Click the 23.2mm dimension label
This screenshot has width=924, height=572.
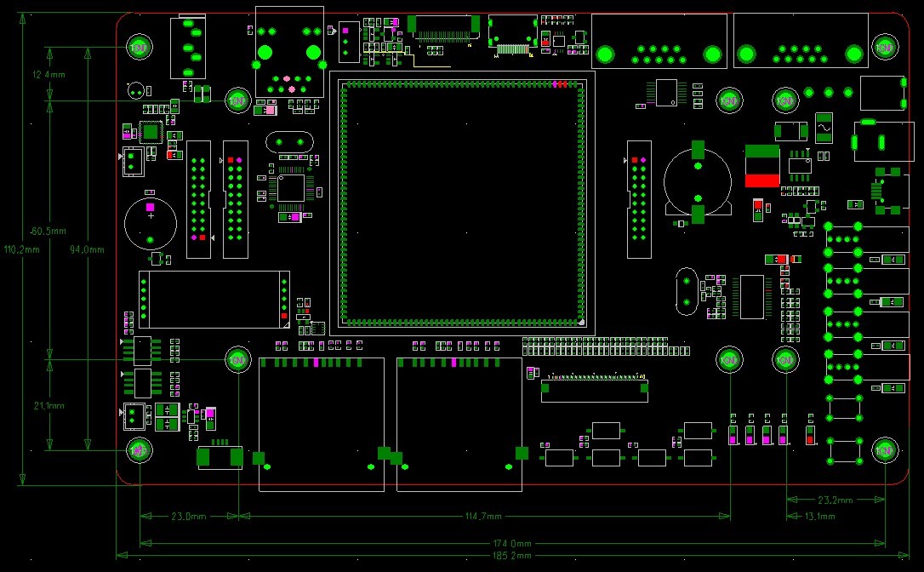835,500
